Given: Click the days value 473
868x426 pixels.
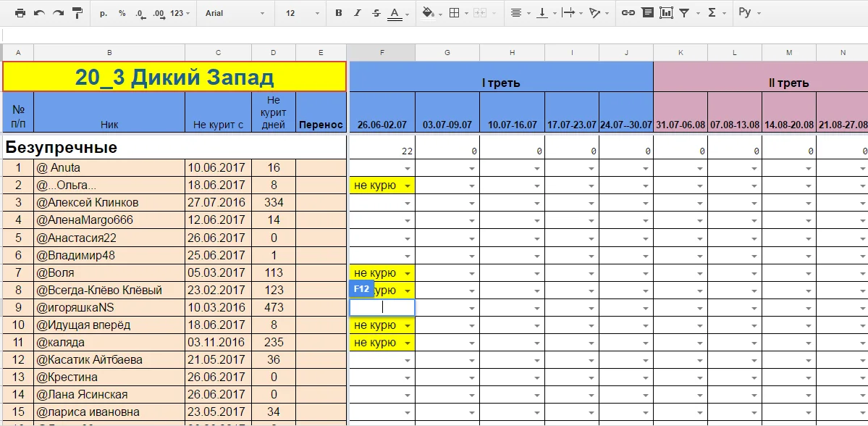Looking at the screenshot, I should (x=274, y=307).
